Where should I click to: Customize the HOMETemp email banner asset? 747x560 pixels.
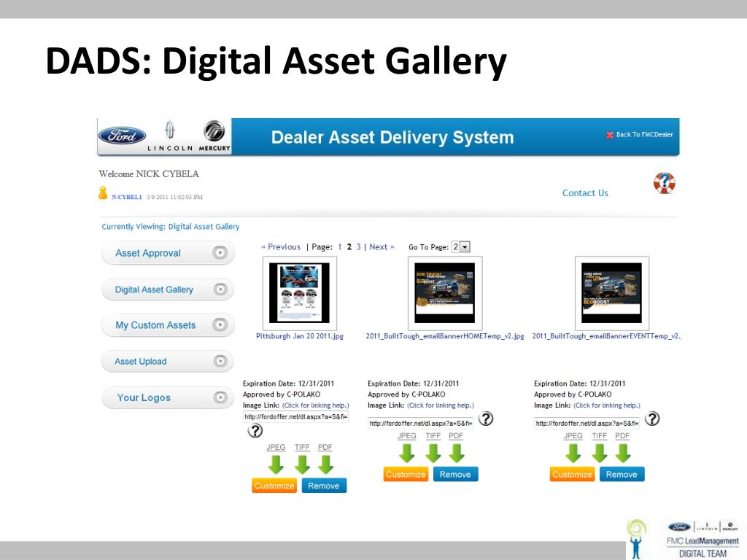coord(406,474)
